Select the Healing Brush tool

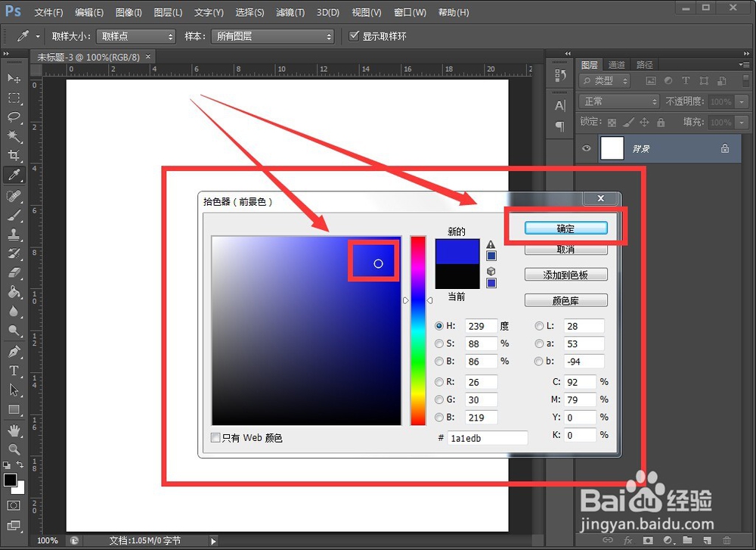pyautogui.click(x=14, y=196)
